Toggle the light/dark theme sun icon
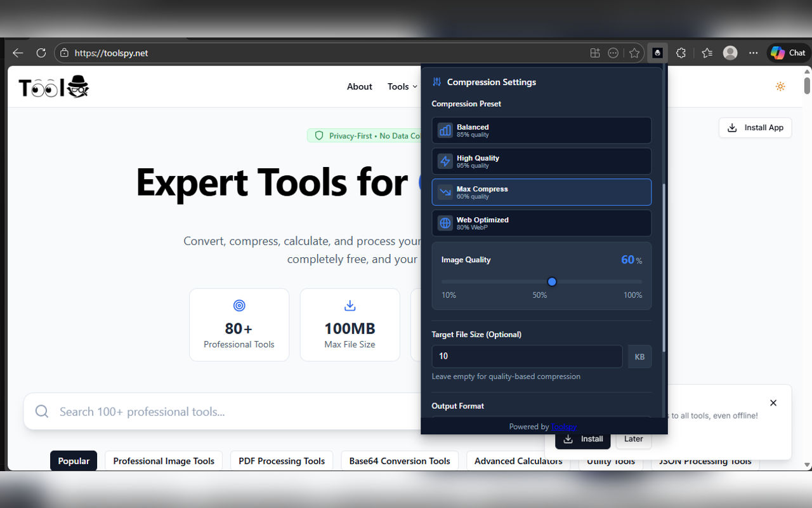This screenshot has width=812, height=508. pyautogui.click(x=780, y=86)
